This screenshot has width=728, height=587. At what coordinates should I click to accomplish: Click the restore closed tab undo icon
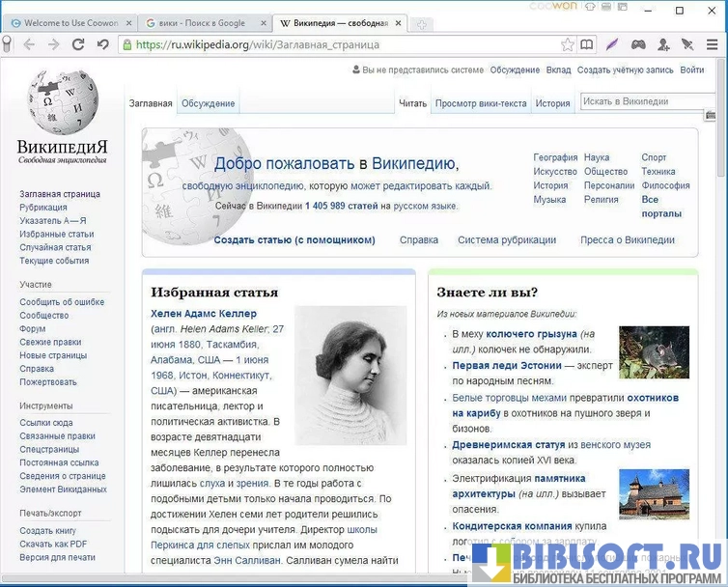coord(102,44)
